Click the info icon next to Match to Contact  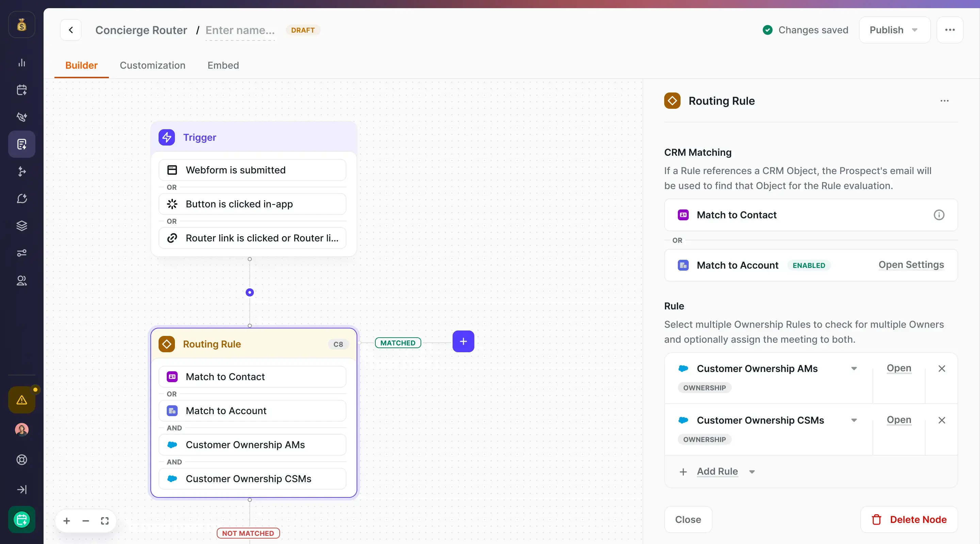[x=939, y=215]
